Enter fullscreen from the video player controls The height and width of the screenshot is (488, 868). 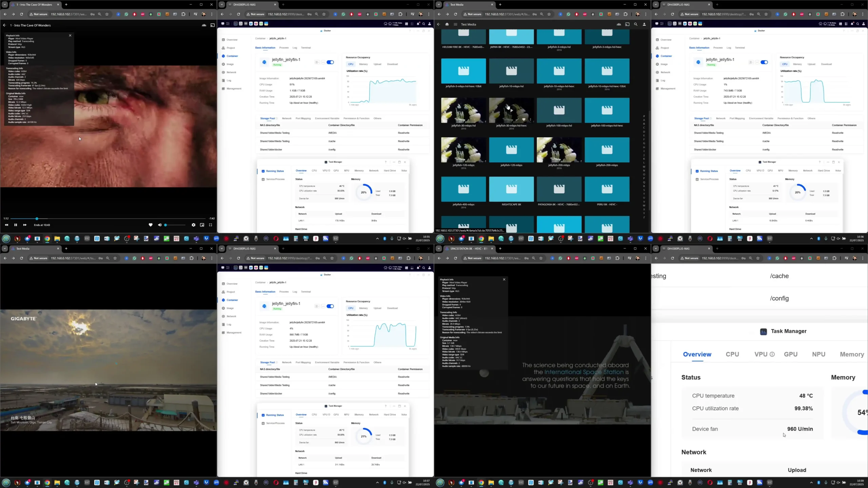[211, 225]
